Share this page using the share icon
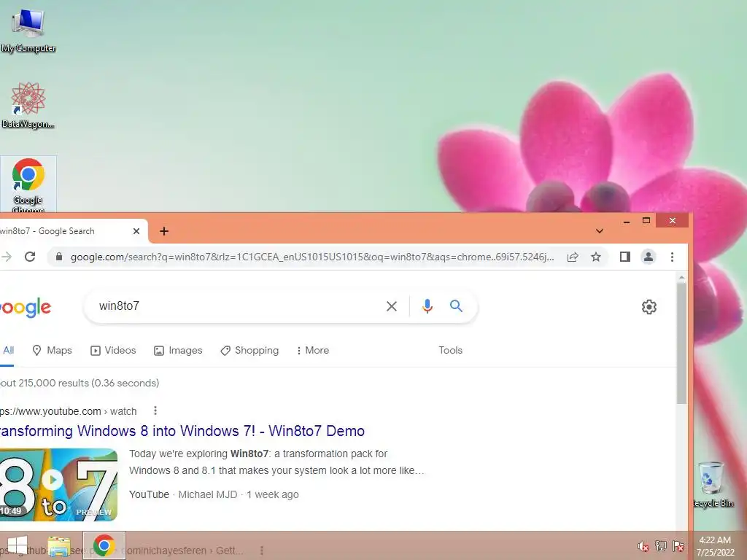 point(573,257)
